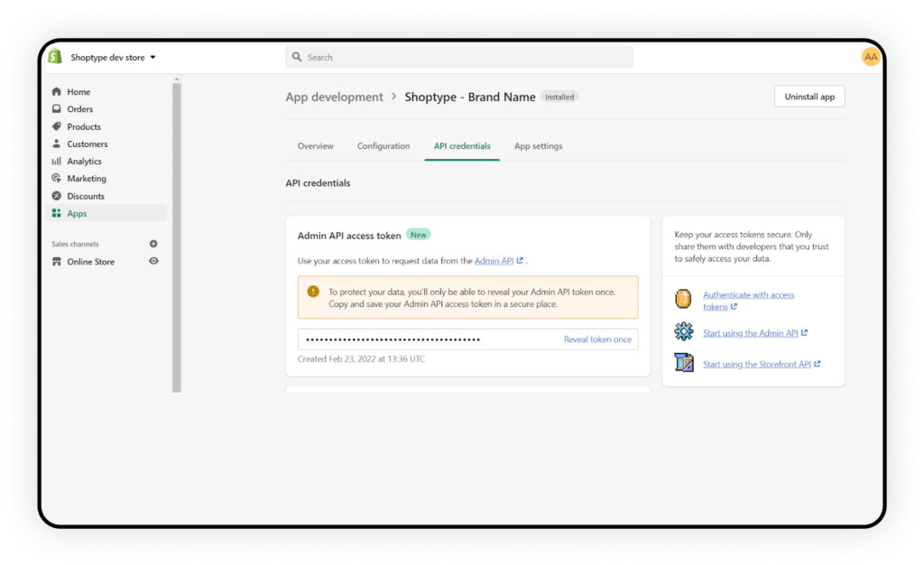
Task: Open the Shoptype dev store dropdown
Action: click(x=113, y=57)
